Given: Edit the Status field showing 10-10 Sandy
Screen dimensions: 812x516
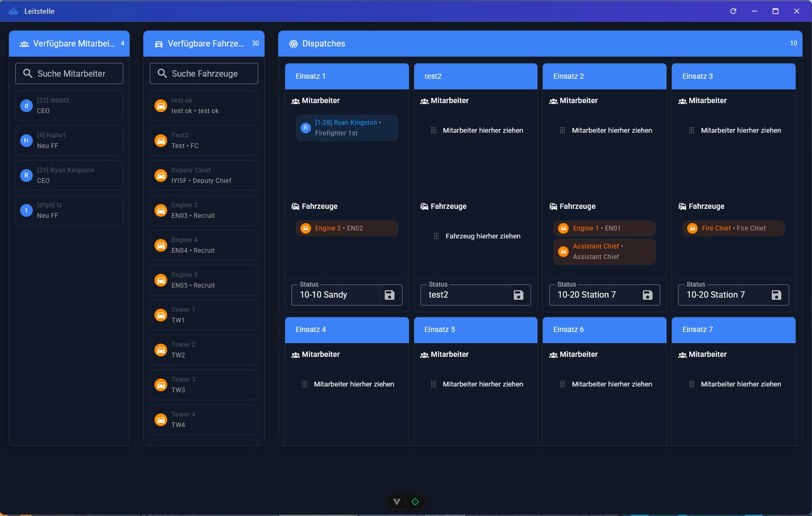Looking at the screenshot, I should [347, 295].
